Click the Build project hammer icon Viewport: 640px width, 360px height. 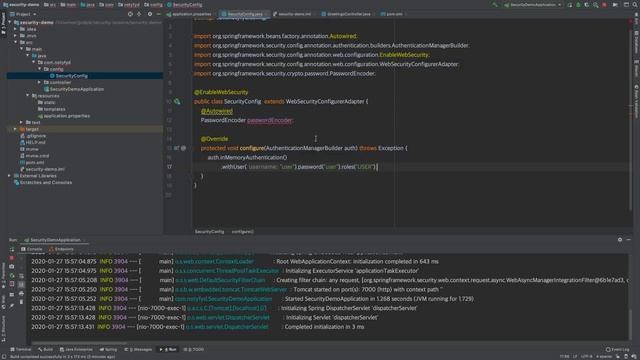(495, 5)
